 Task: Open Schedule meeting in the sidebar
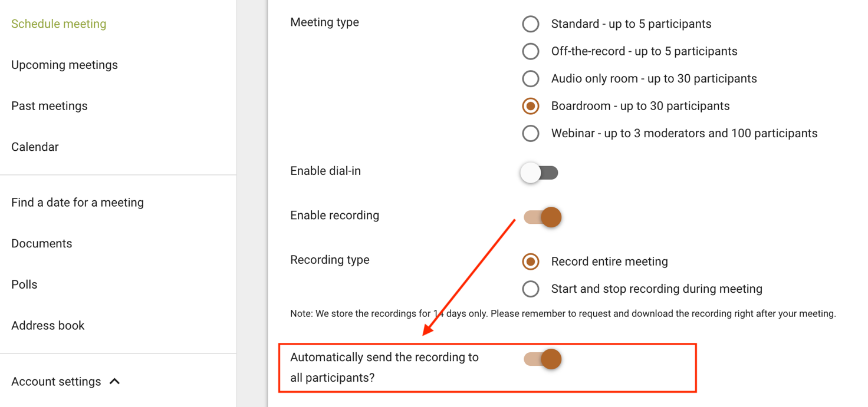(x=59, y=24)
